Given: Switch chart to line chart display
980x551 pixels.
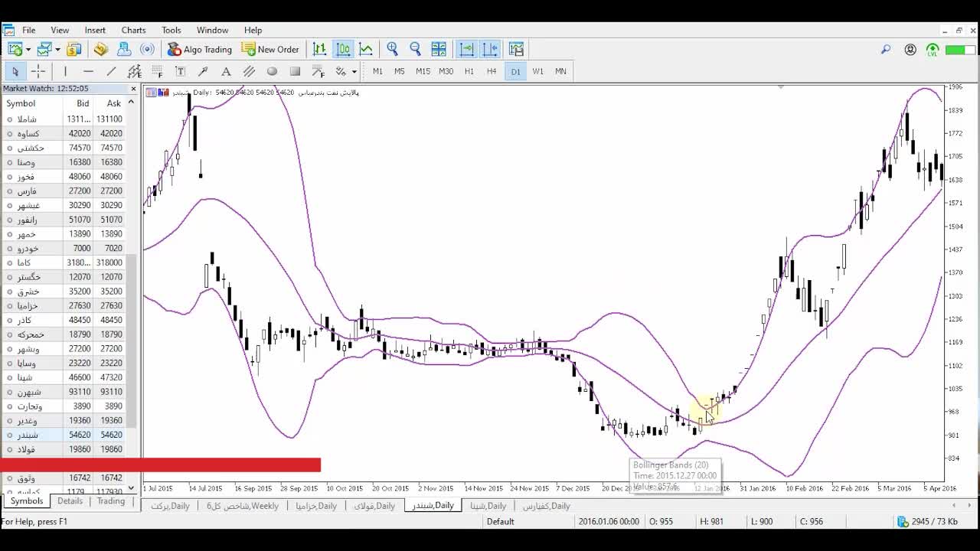Looking at the screenshot, I should (x=366, y=49).
